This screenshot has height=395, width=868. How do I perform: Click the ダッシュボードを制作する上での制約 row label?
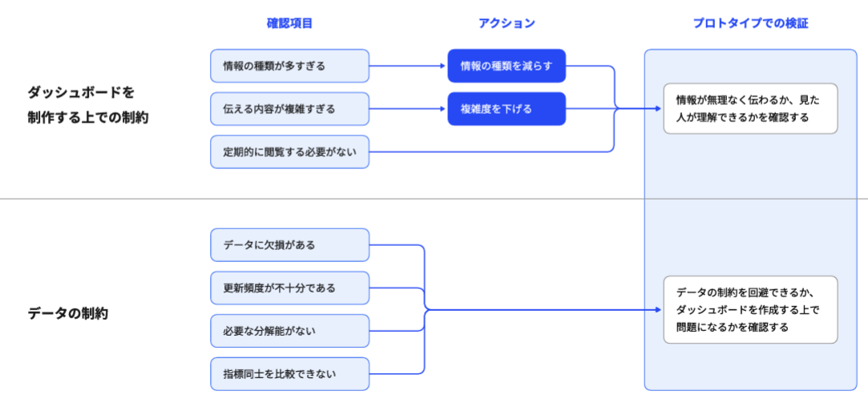88,104
